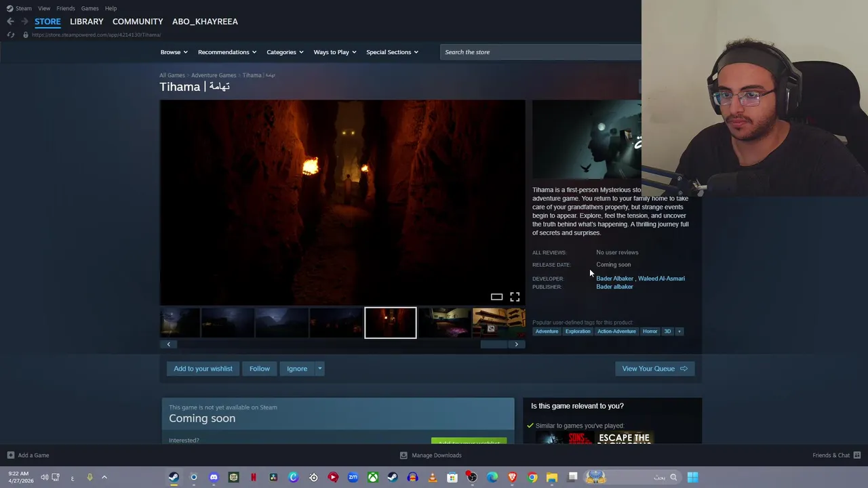Open the All Games breadcrumb link

pyautogui.click(x=172, y=75)
